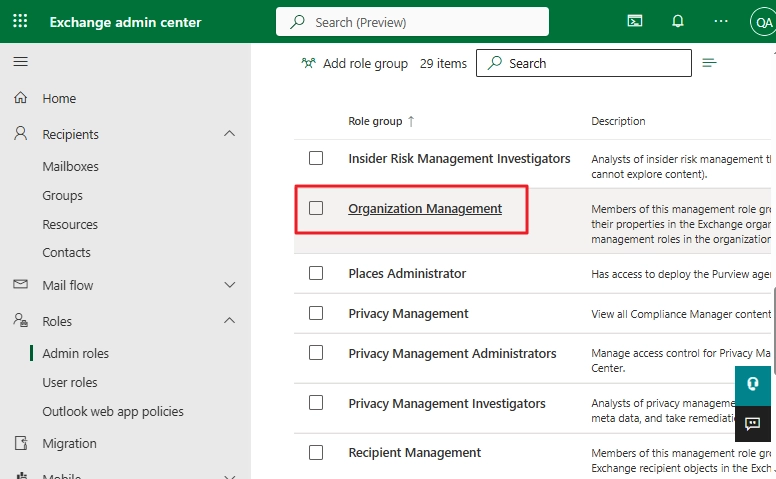Collapse the navigation hamburger menu
Image resolution: width=776 pixels, height=479 pixels.
20,61
